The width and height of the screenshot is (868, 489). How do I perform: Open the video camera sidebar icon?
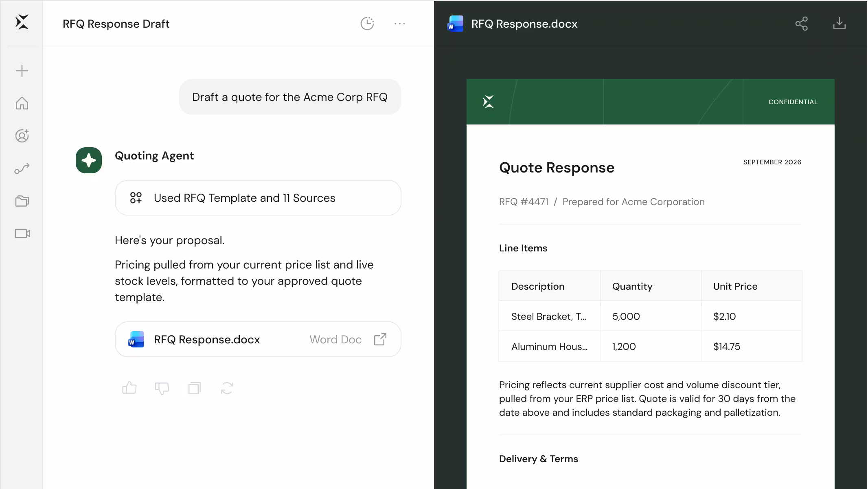(22, 234)
